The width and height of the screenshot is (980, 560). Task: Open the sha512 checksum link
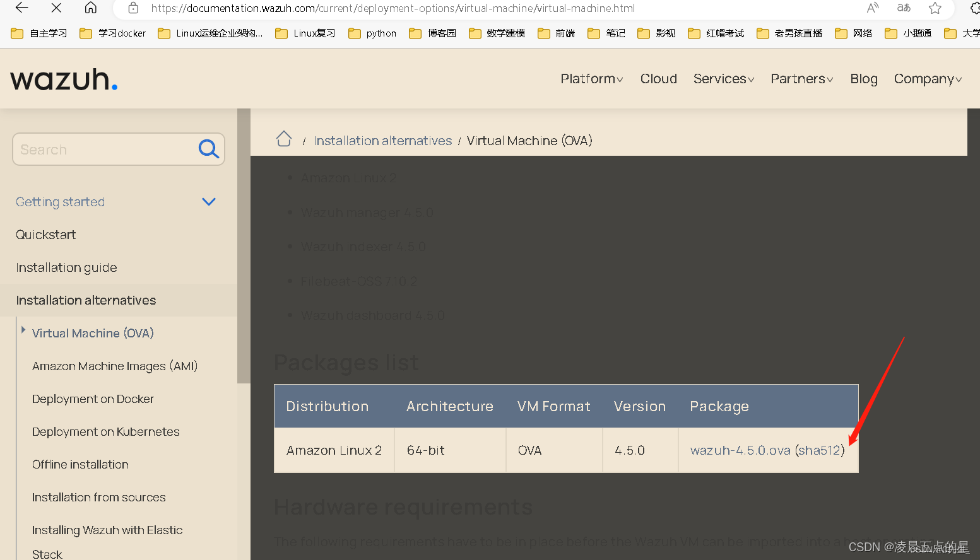click(820, 450)
